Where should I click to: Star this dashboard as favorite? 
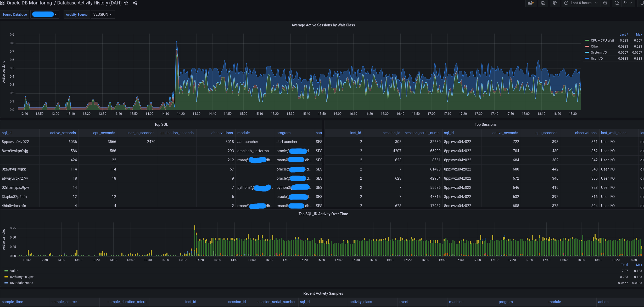(126, 3)
